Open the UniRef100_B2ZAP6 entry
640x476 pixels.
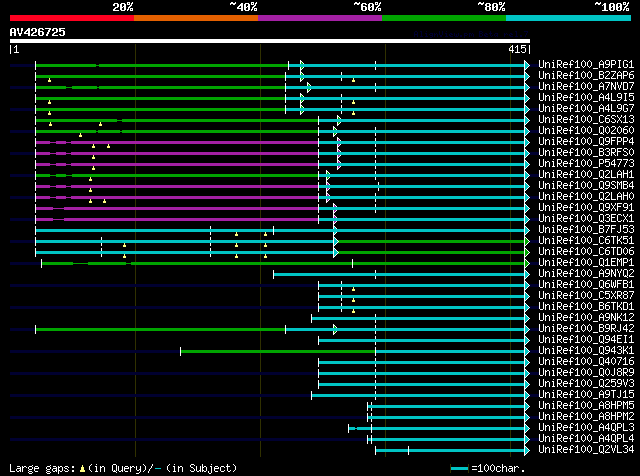(586, 76)
